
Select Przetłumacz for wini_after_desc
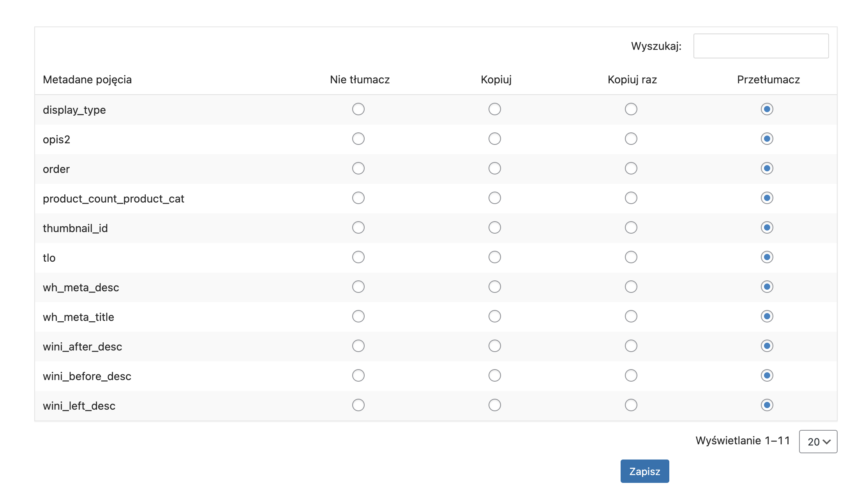click(x=767, y=346)
